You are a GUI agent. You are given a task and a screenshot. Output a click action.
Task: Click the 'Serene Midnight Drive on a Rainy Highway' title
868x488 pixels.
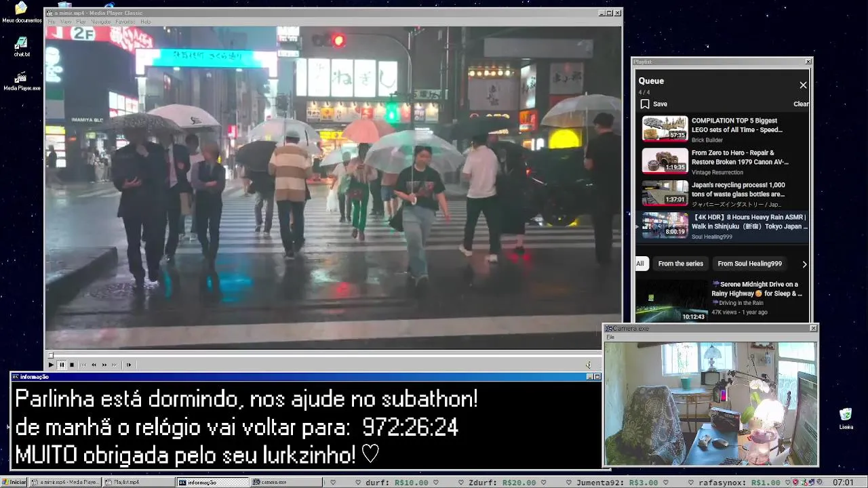click(757, 289)
